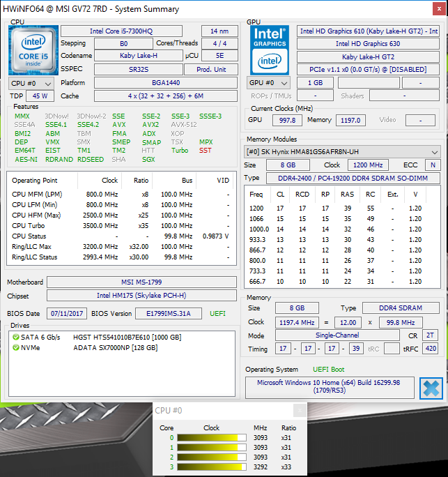Click the module Size 8 GB field

(x=288, y=165)
